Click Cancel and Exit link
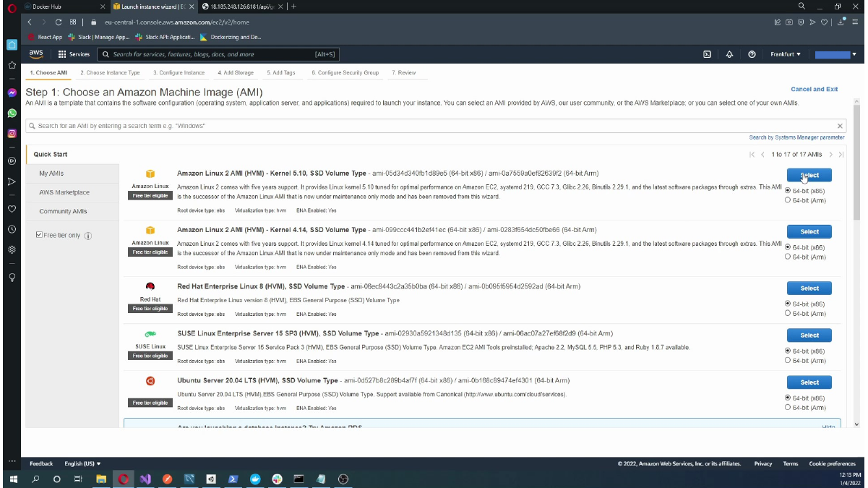This screenshot has height=488, width=868. pyautogui.click(x=815, y=89)
